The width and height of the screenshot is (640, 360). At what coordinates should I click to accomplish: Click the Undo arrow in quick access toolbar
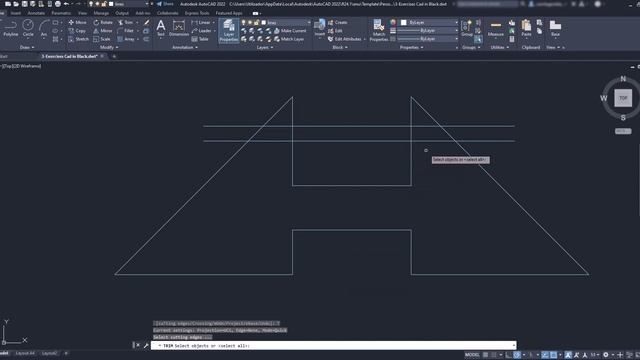(66, 4)
